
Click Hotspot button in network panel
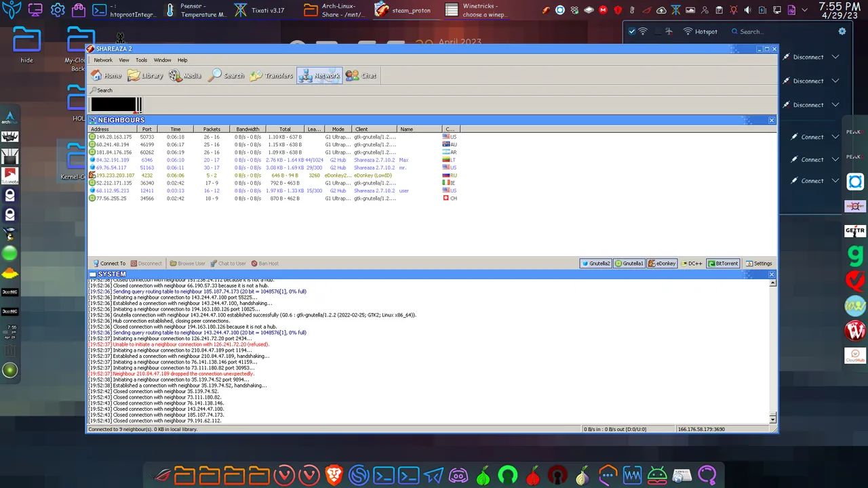tap(700, 32)
